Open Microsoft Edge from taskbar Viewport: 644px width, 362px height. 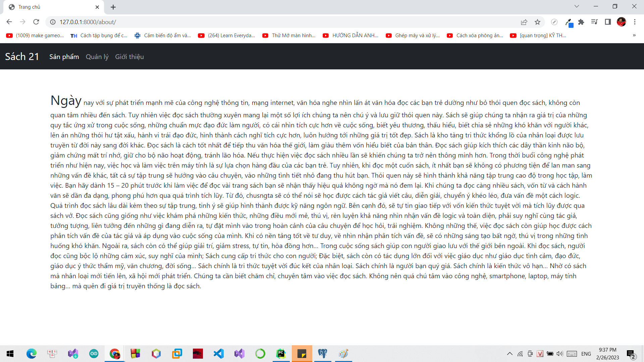coord(32,354)
